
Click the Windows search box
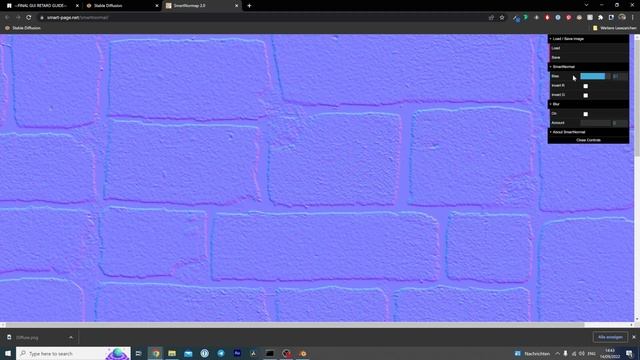[x=73, y=353]
